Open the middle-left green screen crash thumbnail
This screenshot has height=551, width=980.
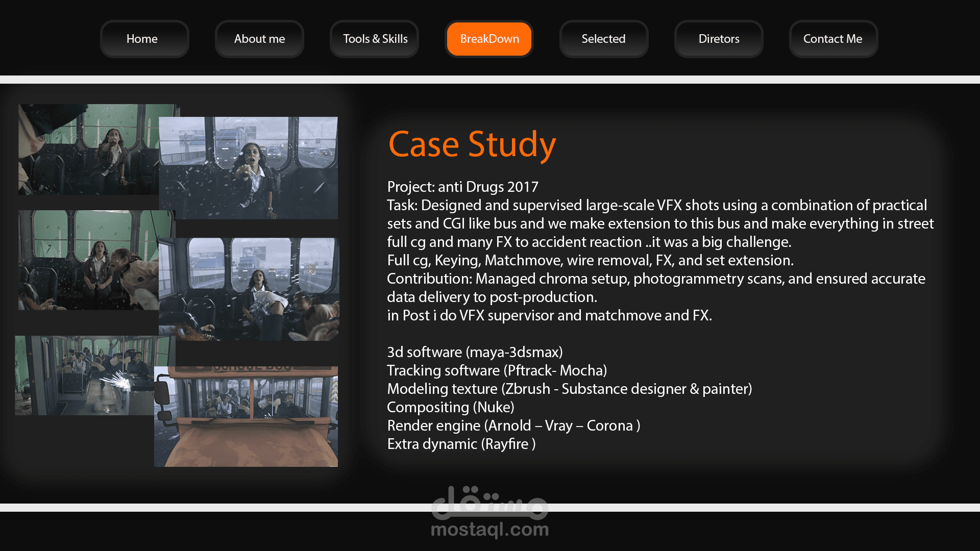[x=88, y=260]
